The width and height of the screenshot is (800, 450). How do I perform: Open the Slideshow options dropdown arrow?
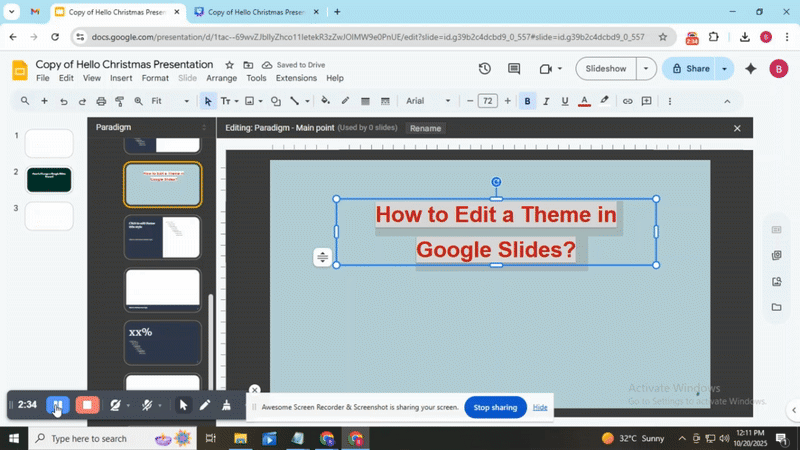click(646, 69)
